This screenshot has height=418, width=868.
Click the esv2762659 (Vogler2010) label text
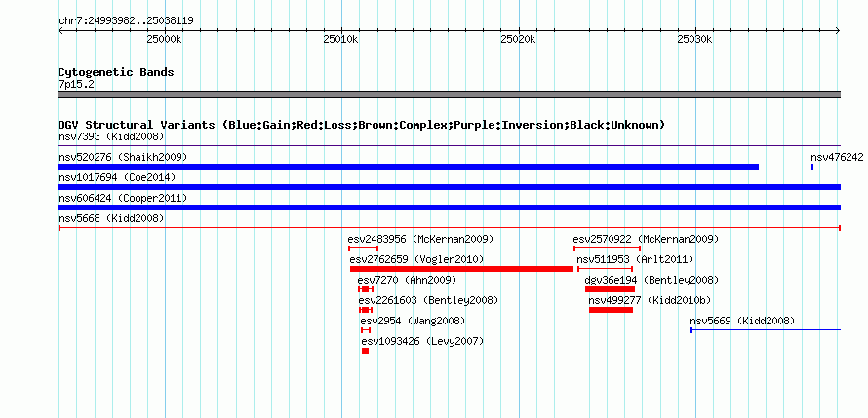(x=416, y=259)
